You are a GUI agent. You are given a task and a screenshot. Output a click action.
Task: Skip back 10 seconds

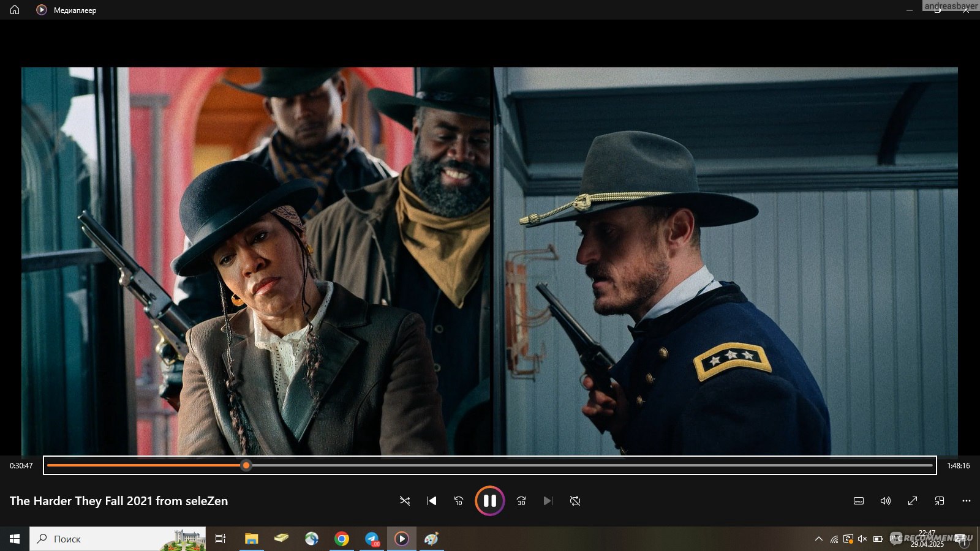(x=459, y=501)
